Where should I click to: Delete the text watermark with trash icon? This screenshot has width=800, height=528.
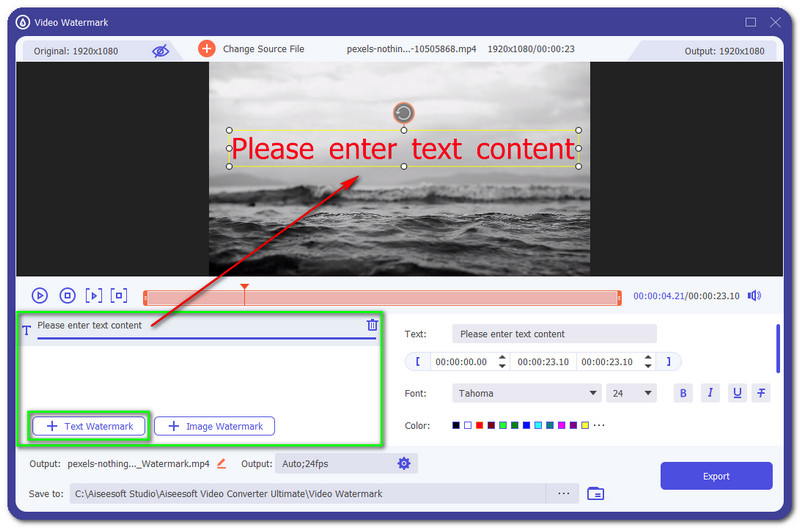(x=372, y=325)
